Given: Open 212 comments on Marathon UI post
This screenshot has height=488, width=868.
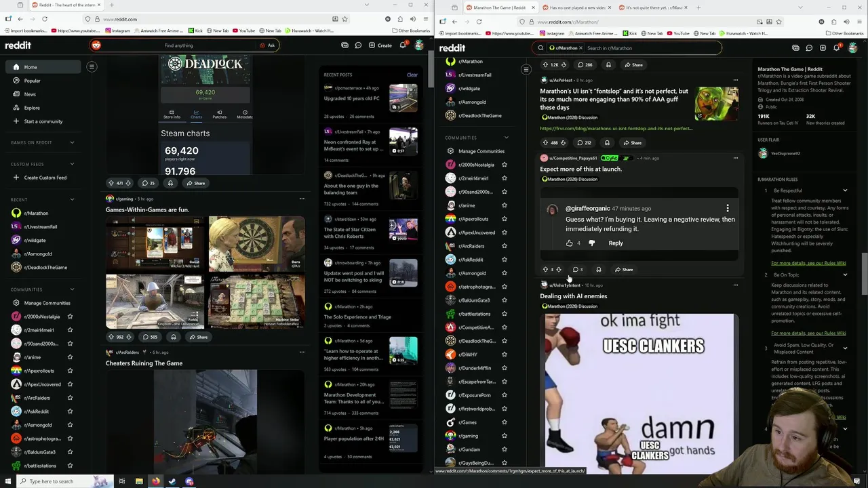Looking at the screenshot, I should 584,143.
